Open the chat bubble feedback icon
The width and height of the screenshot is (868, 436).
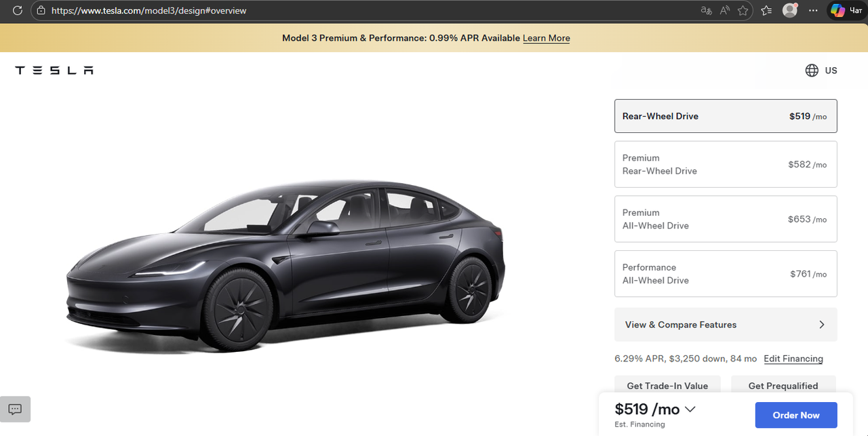(16, 409)
